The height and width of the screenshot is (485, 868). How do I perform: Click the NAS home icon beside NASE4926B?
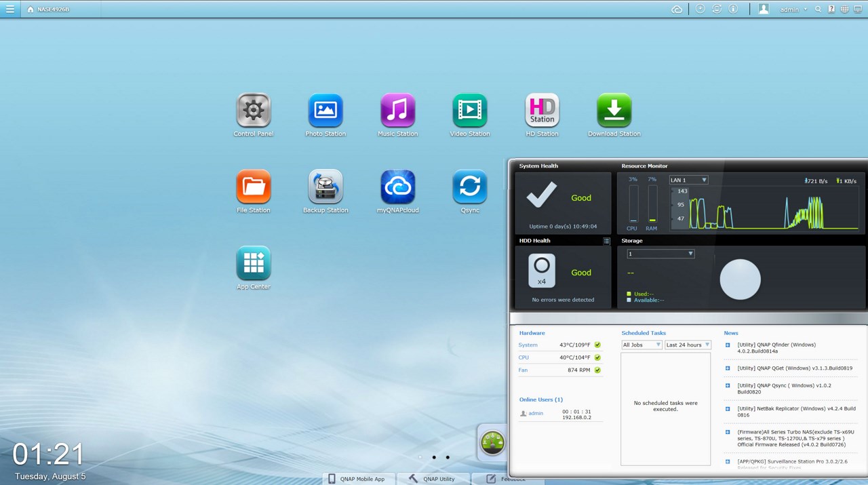[31, 9]
